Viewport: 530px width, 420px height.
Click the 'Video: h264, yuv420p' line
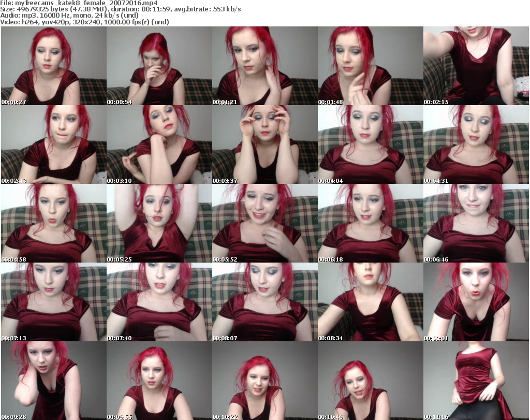coord(84,22)
